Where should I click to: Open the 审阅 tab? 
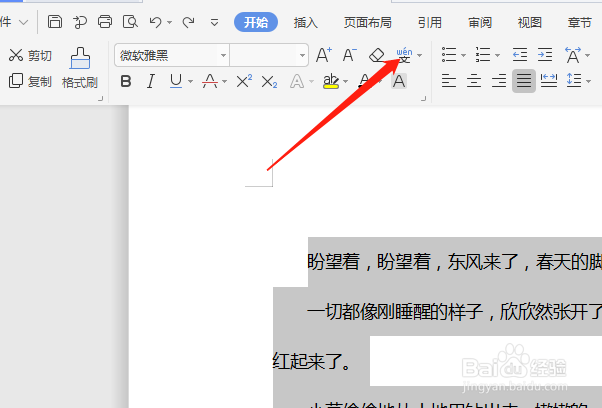point(480,23)
